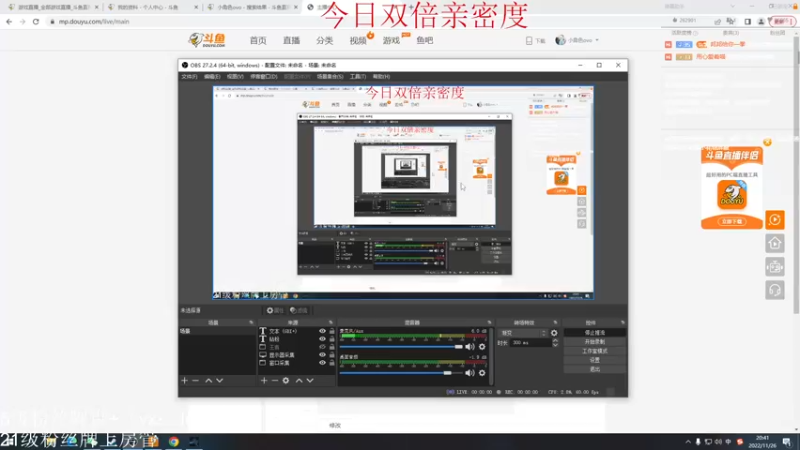Click the 立即下载 download button in ad
The image size is (800, 450).
732,221
